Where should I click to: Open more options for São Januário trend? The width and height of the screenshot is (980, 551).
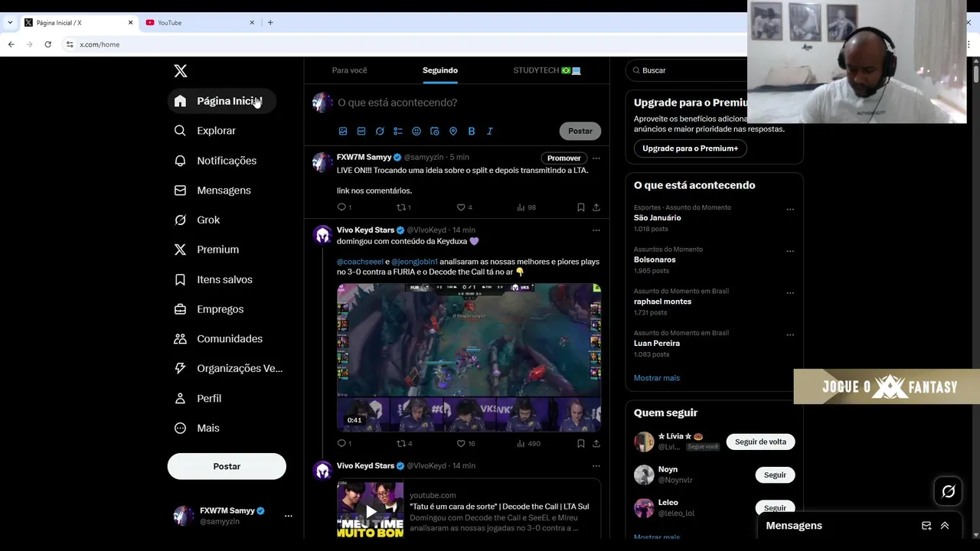click(790, 210)
